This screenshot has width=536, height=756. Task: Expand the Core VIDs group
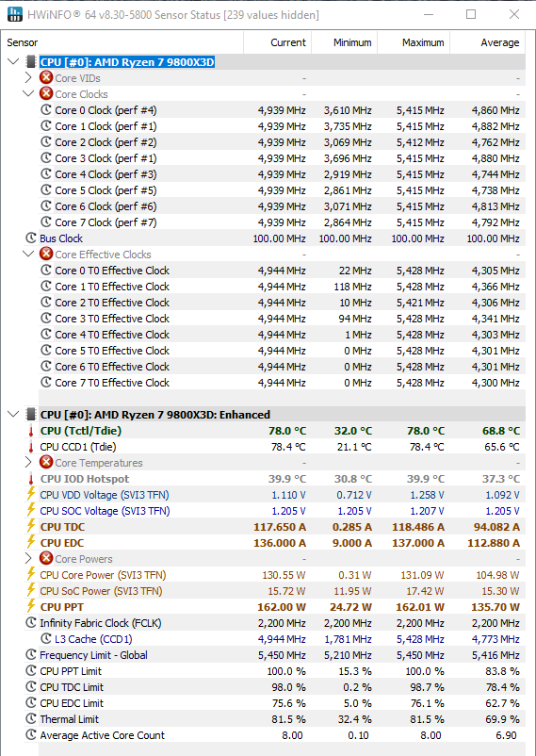tap(28, 77)
